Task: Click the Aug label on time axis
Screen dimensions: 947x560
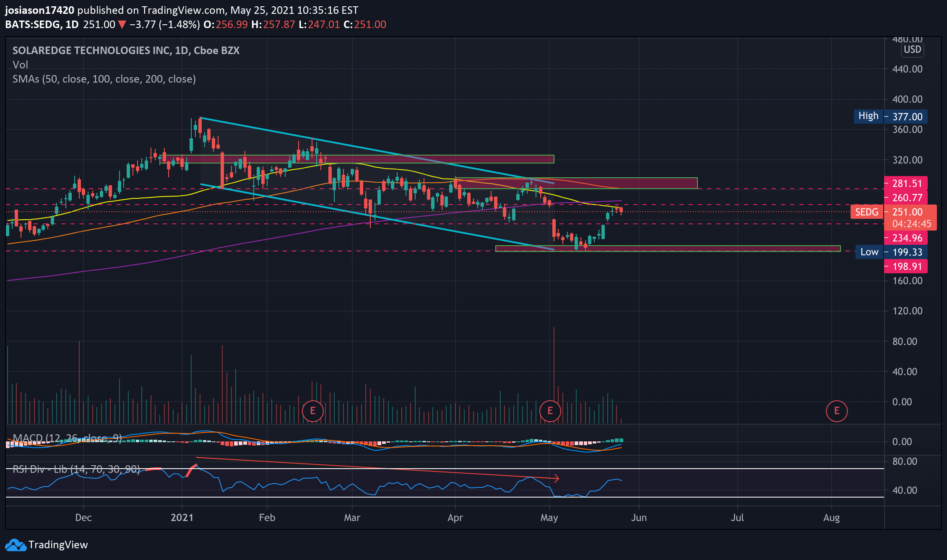Action: (831, 518)
